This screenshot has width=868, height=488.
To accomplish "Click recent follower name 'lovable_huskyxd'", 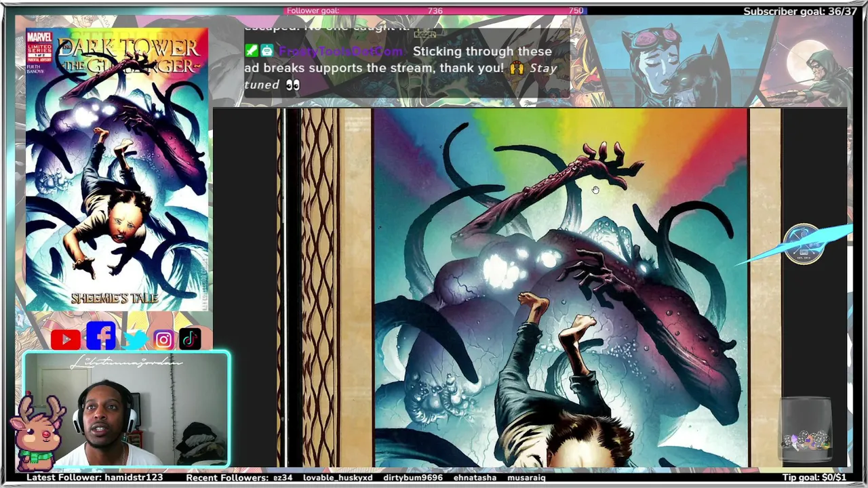I will [x=338, y=478].
